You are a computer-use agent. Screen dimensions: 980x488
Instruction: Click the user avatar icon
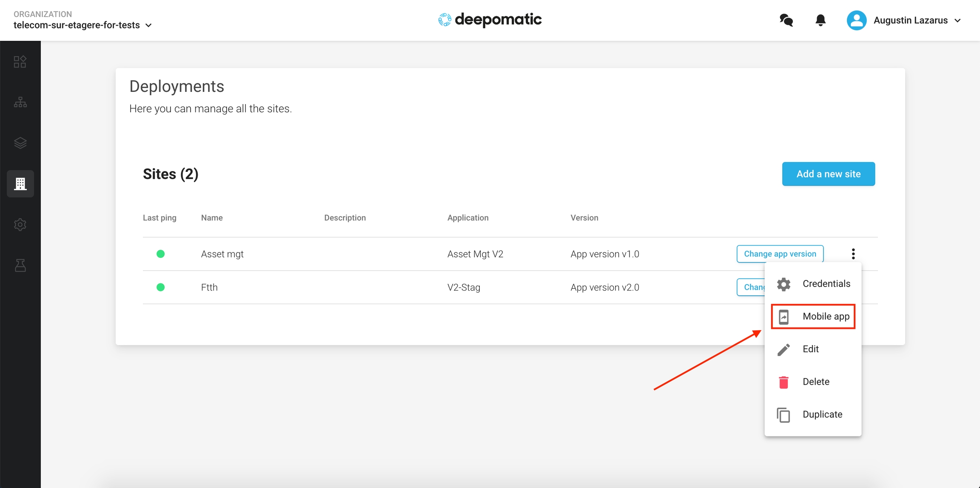point(856,20)
